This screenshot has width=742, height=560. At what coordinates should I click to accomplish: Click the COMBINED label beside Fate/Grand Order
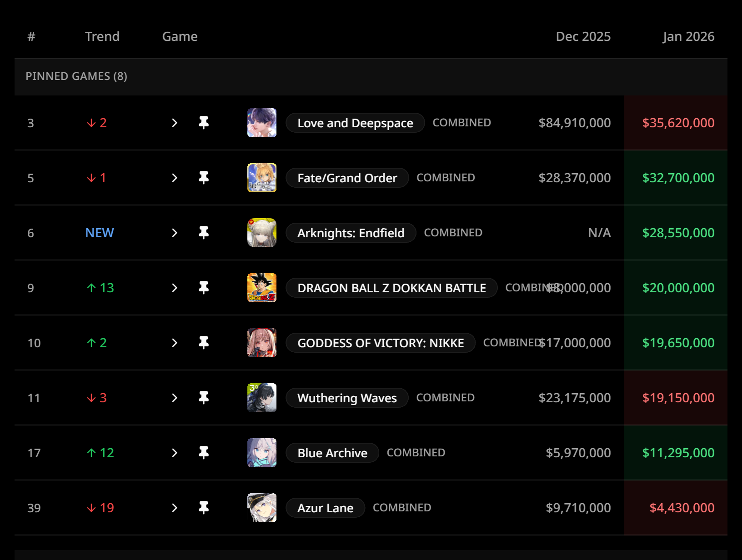tap(446, 178)
